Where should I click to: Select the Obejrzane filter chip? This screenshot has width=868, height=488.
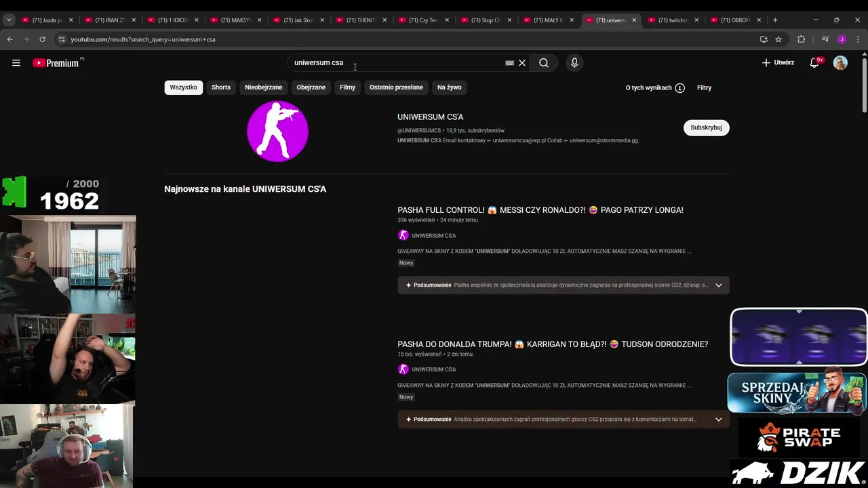click(x=311, y=87)
